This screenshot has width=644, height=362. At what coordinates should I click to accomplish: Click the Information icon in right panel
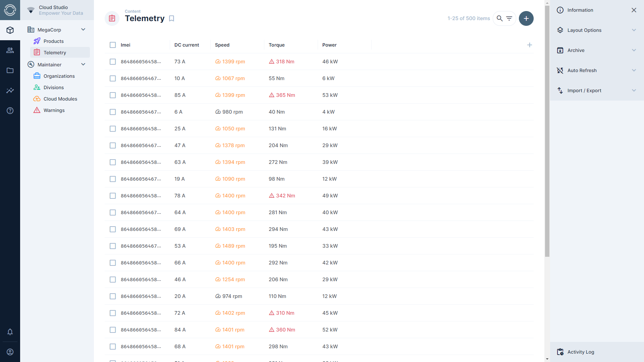coord(560,10)
